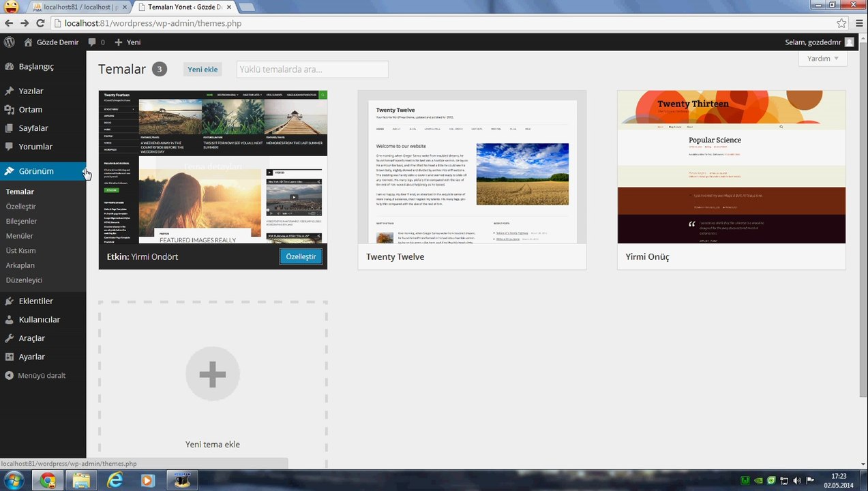This screenshot has width=868, height=491.
Task: Click the Chrome taskbar icon
Action: [x=48, y=480]
